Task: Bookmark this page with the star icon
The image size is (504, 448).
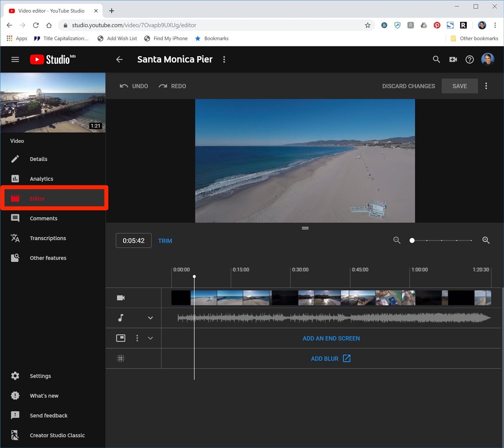Action: coord(367,25)
